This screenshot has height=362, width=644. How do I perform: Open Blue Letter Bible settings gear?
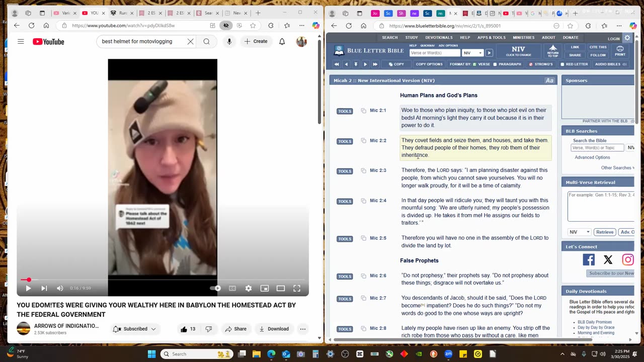(x=627, y=38)
